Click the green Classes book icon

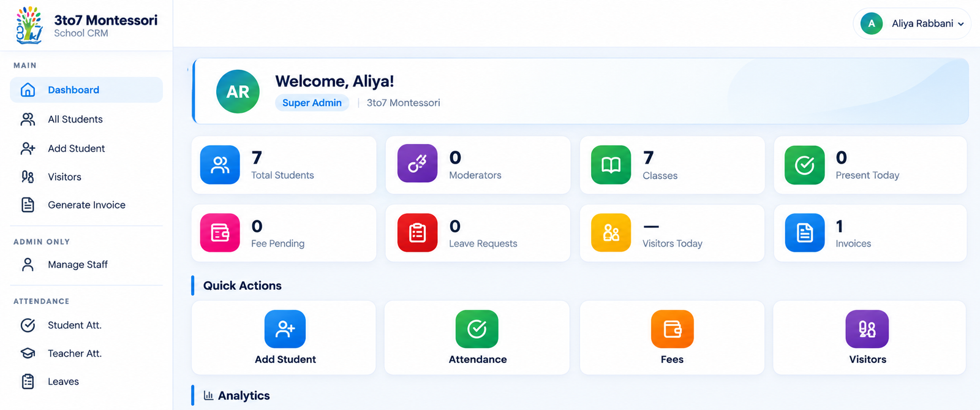tap(611, 165)
